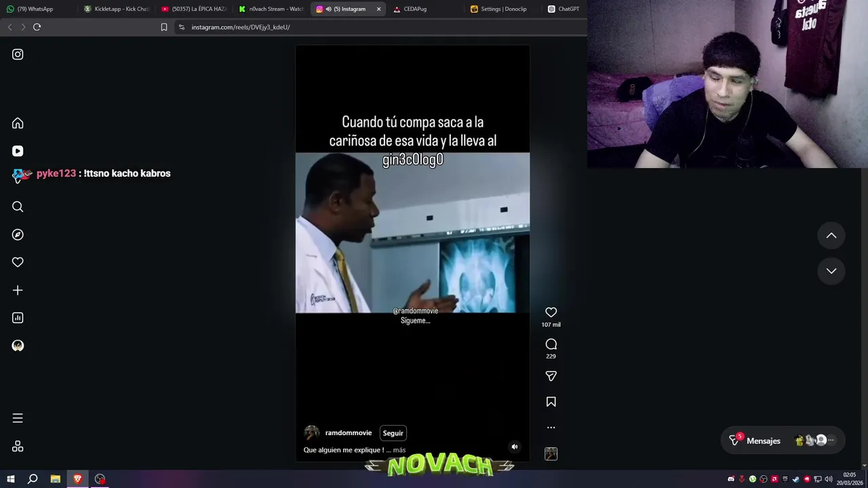Create a new post with the plus icon
868x488 pixels.
click(x=18, y=290)
